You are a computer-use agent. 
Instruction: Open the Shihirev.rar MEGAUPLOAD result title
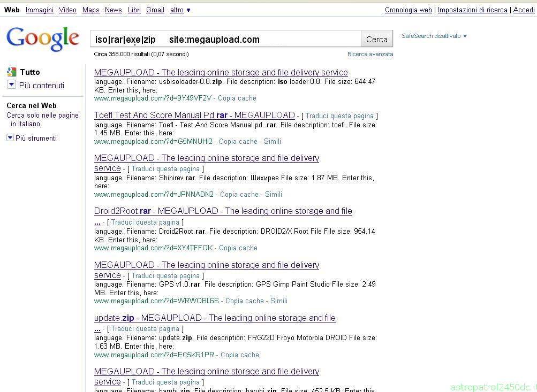tap(207, 158)
